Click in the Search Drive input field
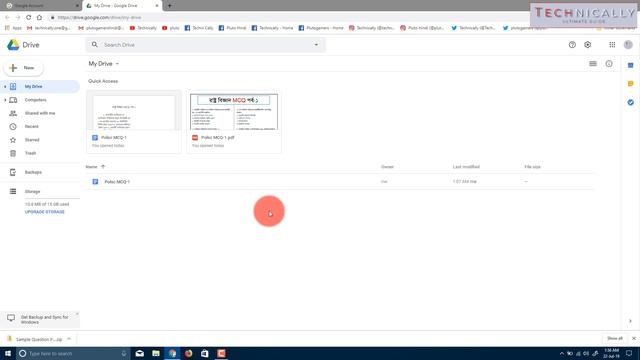This screenshot has height=360, width=640. pyautogui.click(x=206, y=45)
